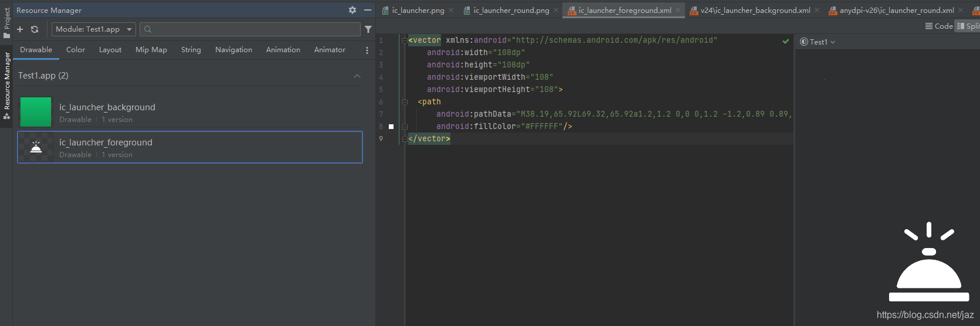Click the ic_launcher_foreground resource name
Image resolution: width=980 pixels, height=326 pixels.
pos(106,142)
